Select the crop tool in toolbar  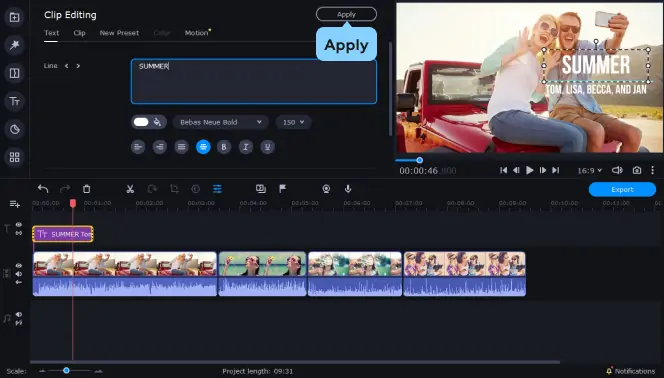click(174, 189)
